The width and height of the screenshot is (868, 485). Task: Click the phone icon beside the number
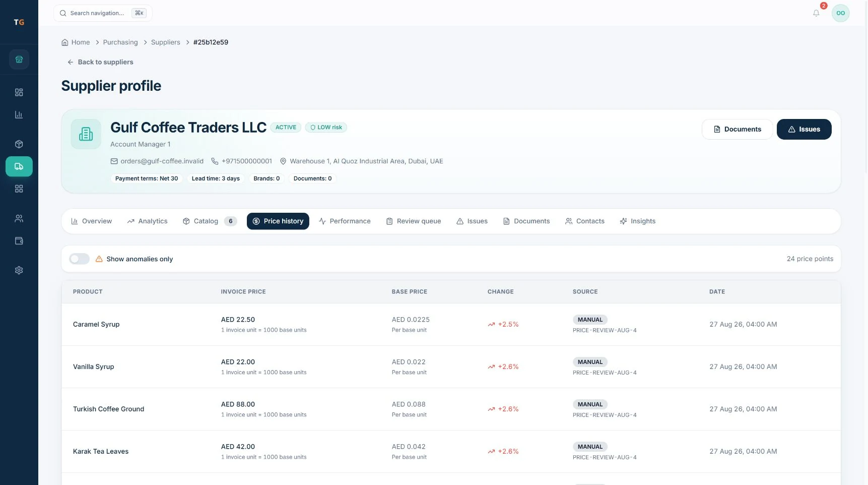click(x=215, y=161)
